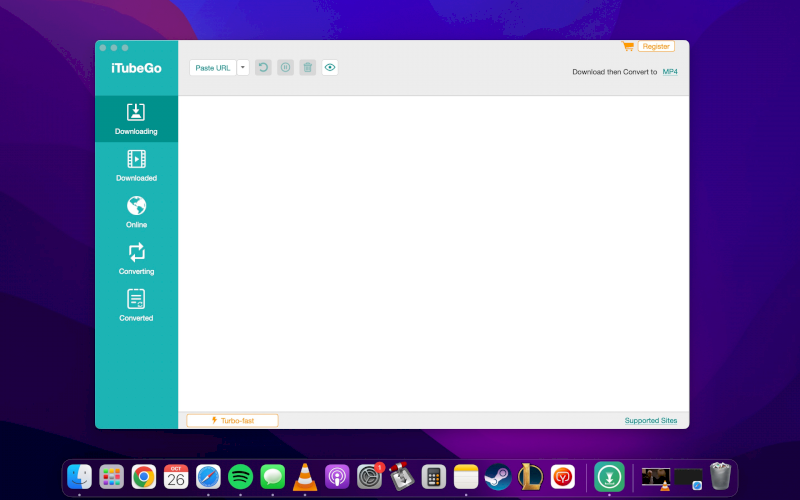Switch to the Downloaded tab
Image resolution: width=800 pixels, height=500 pixels.
pos(136,165)
